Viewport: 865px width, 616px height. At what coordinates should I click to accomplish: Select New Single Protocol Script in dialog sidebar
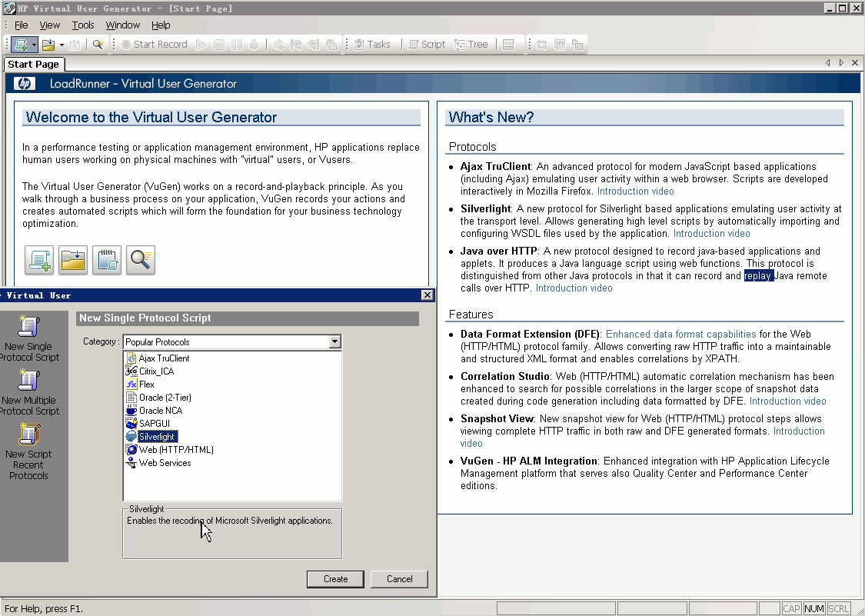click(x=29, y=339)
